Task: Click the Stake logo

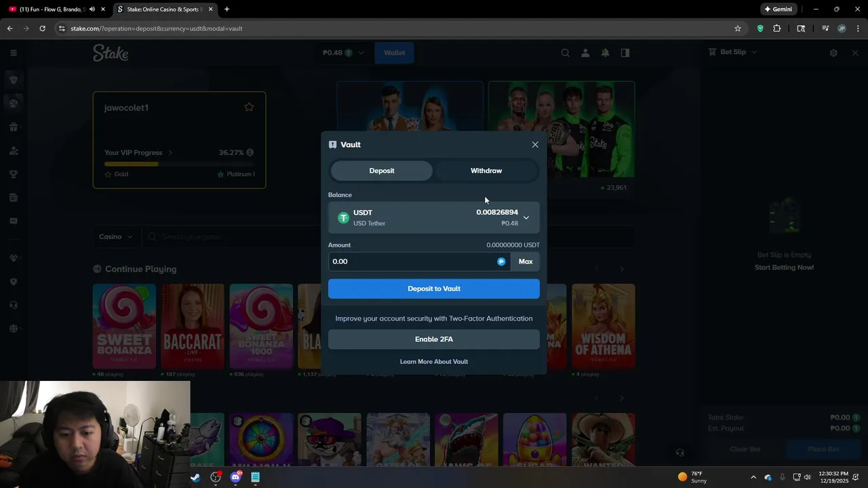Action: [x=111, y=53]
